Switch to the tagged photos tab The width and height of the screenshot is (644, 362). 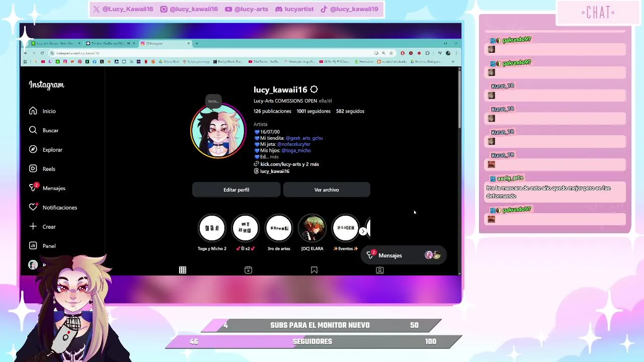(x=380, y=270)
